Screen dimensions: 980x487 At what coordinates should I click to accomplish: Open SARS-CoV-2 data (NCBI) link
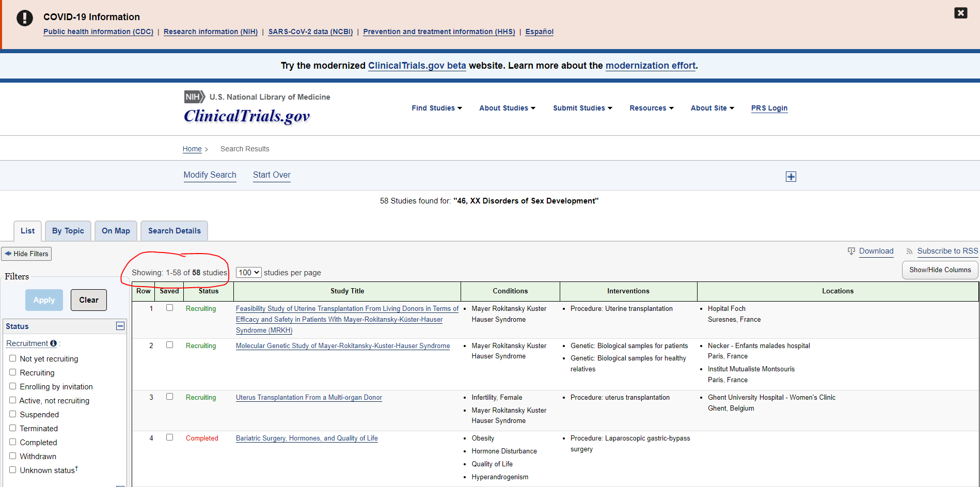click(310, 32)
